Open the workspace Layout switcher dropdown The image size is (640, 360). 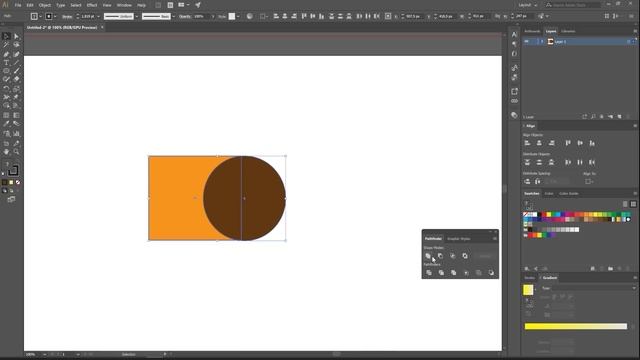(x=528, y=5)
